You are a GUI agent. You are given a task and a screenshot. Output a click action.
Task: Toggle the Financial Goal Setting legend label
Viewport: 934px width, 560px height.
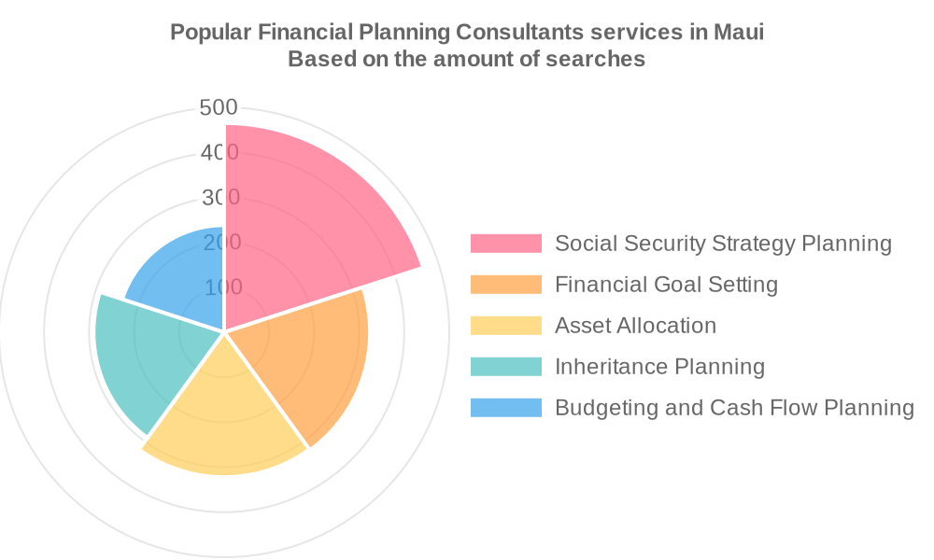point(666,285)
